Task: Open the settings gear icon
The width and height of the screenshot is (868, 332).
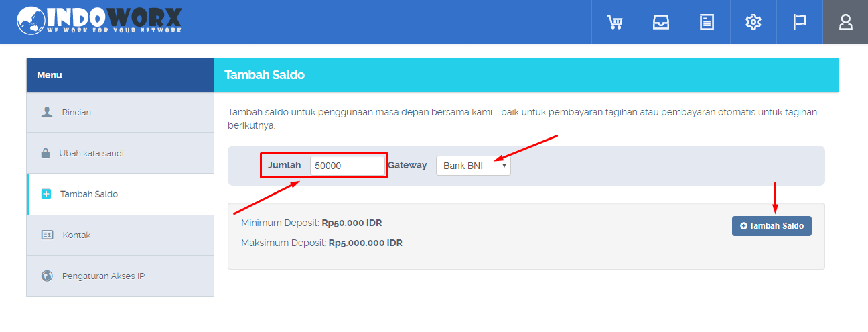Action: [753, 22]
